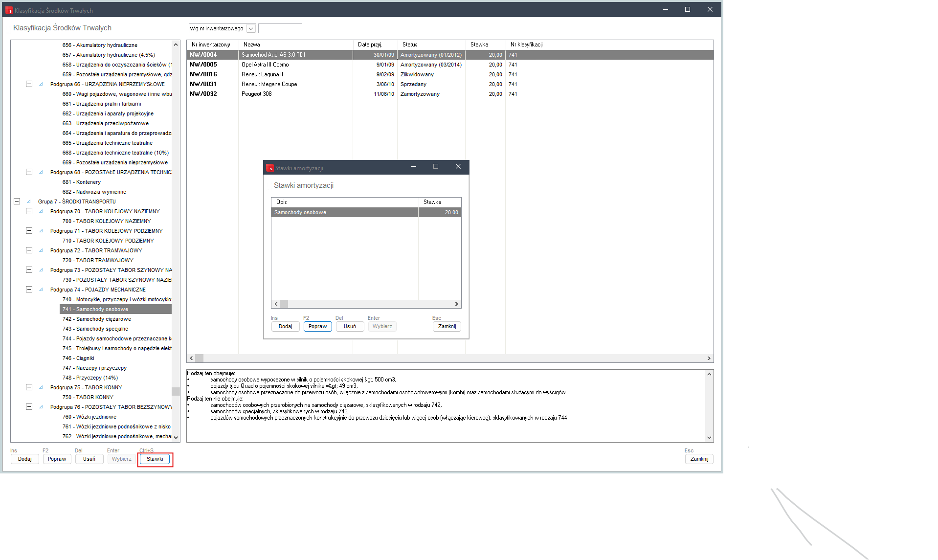Select tree item 656 - Akumulatory hydrauliczne
The image size is (938, 560).
(100, 45)
